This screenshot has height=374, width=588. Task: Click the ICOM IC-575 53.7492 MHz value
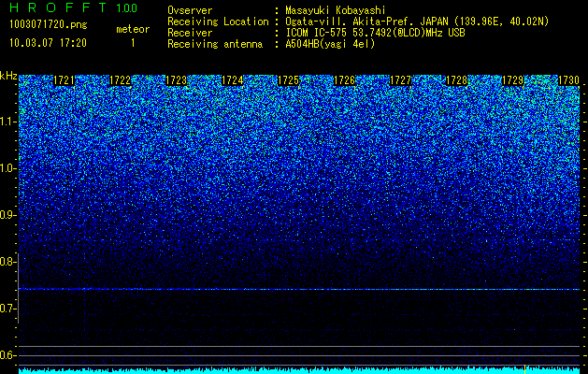375,33
